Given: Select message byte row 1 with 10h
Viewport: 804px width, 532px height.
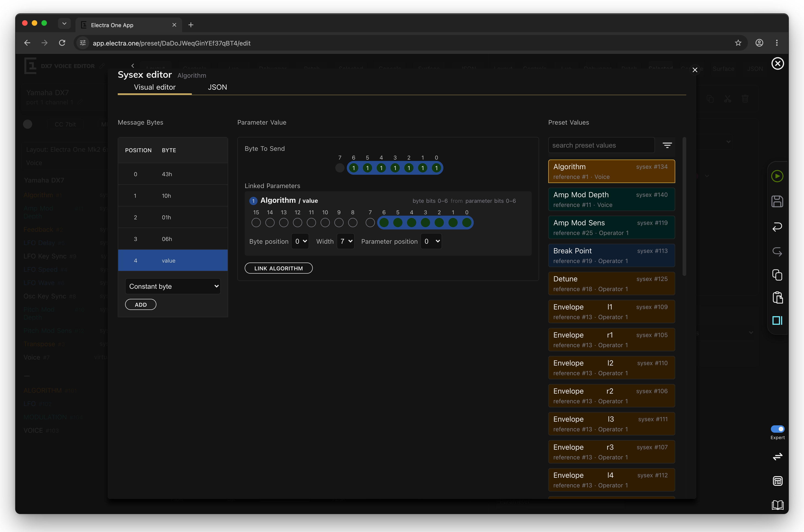Looking at the screenshot, I should [x=173, y=196].
